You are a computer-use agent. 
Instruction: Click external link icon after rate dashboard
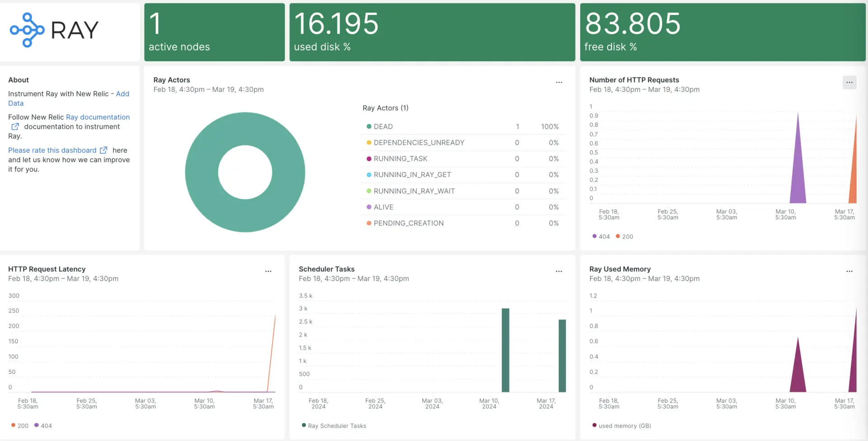pyautogui.click(x=104, y=150)
